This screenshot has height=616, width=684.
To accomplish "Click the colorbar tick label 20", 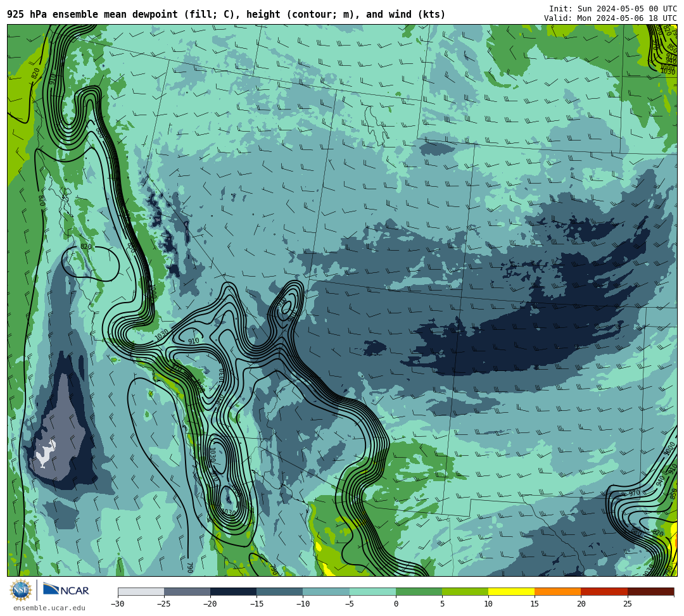I will pos(581,604).
